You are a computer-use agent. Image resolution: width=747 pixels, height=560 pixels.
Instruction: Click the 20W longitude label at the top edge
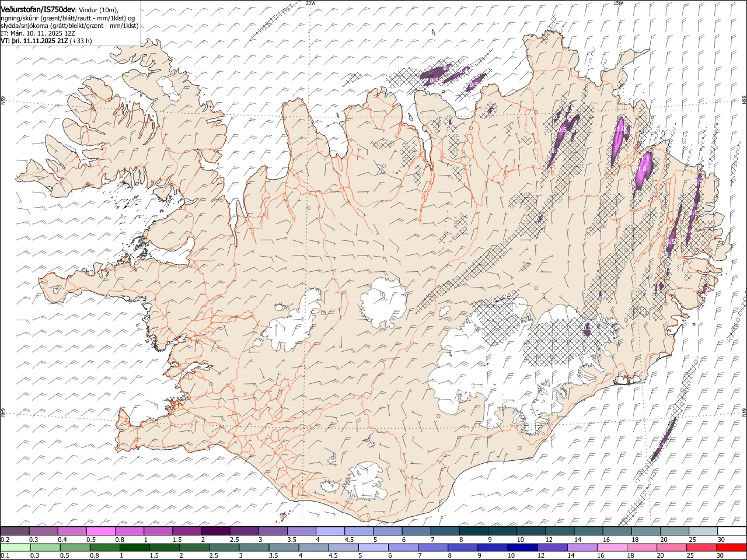coord(310,3)
